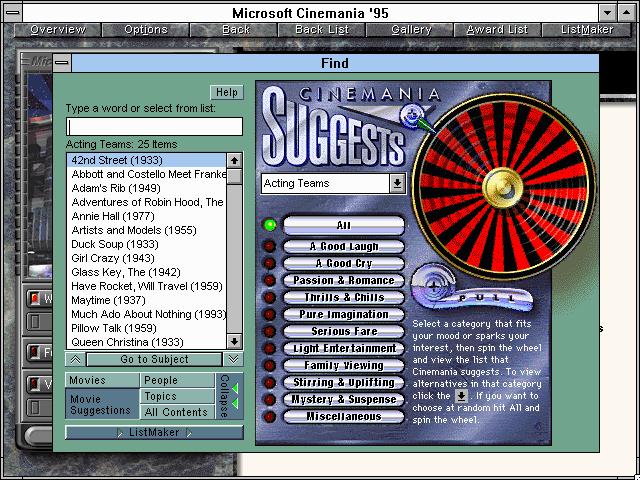Click the ListMaker button below the tabs
This screenshot has width=640, height=480.
154,432
